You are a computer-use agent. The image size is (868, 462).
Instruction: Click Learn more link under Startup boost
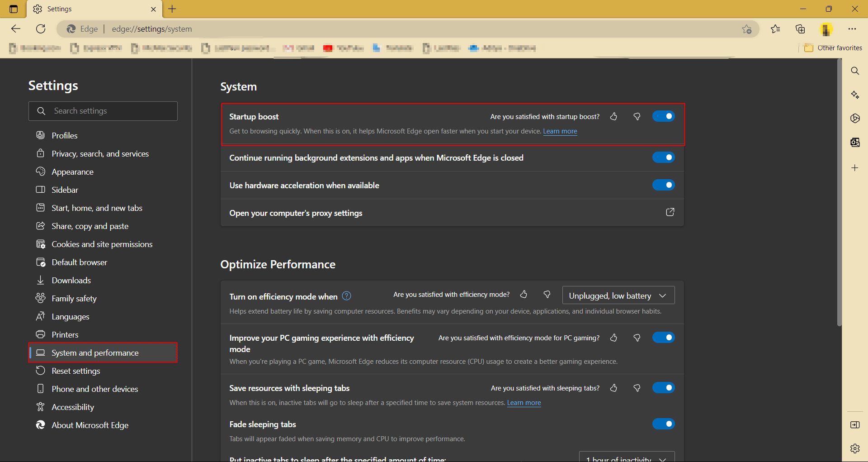coord(560,131)
